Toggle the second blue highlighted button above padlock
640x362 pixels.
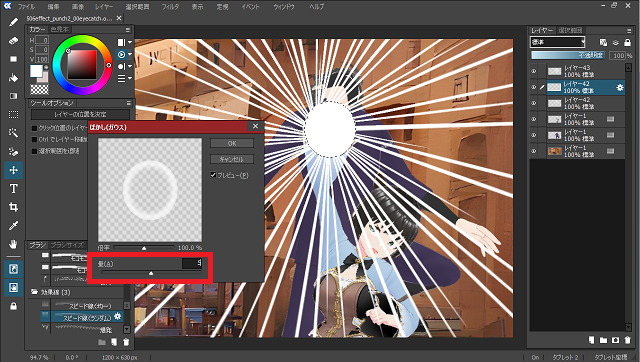pyautogui.click(x=13, y=288)
